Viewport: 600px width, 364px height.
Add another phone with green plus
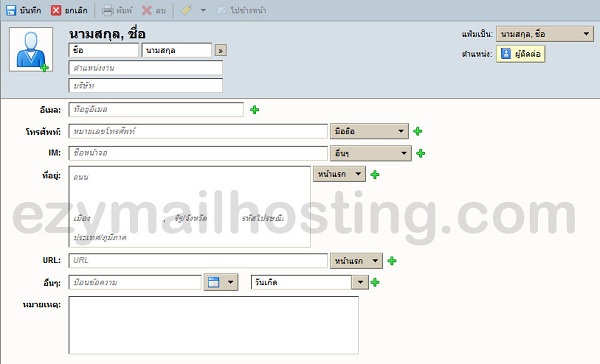tap(417, 131)
